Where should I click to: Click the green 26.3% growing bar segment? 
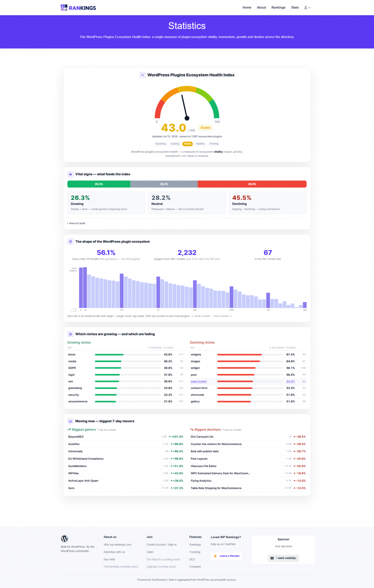click(x=99, y=184)
